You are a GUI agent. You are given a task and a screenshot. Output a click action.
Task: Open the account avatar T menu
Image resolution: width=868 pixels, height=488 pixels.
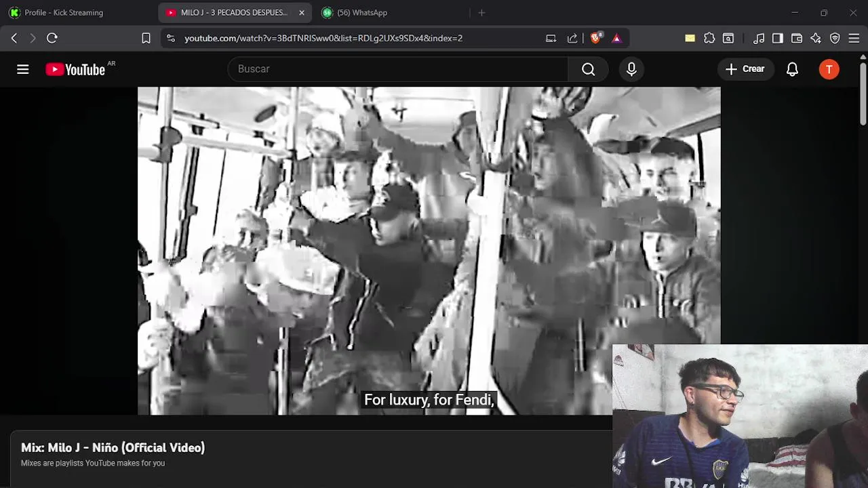pyautogui.click(x=829, y=69)
